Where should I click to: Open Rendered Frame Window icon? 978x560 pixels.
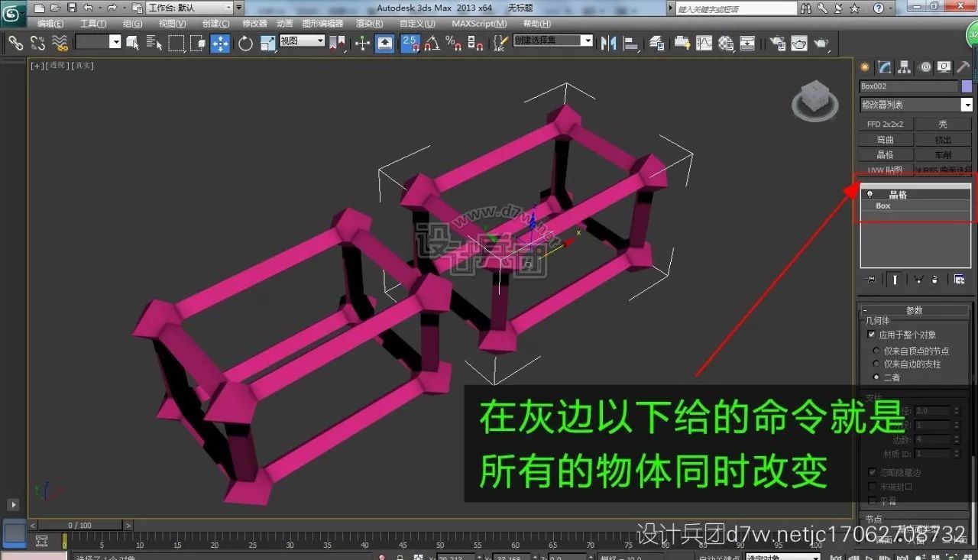coord(799,43)
